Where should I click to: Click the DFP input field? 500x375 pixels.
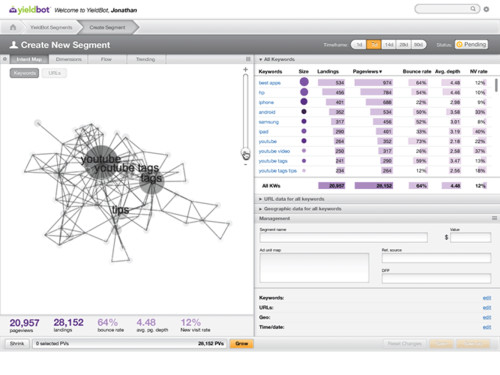(x=436, y=278)
